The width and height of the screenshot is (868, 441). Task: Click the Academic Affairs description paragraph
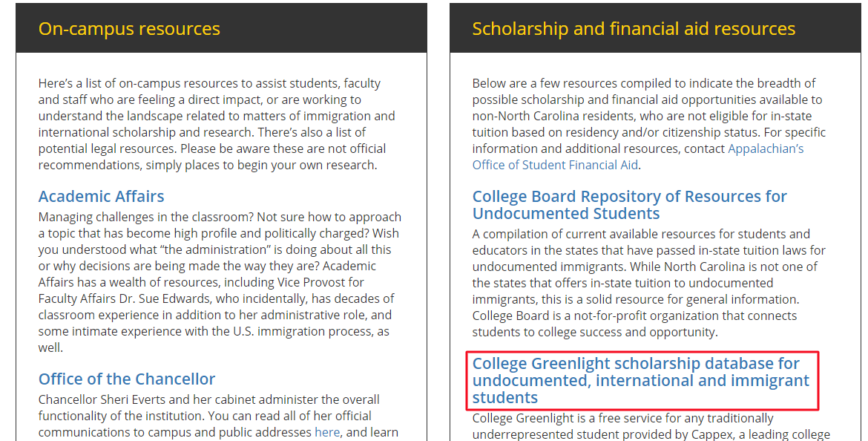pyautogui.click(x=220, y=282)
